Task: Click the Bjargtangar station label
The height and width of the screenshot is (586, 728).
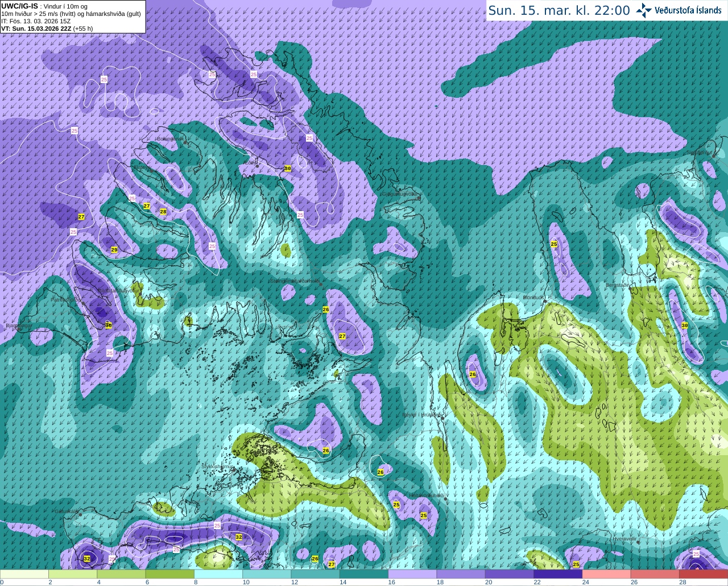Action: [x=19, y=325]
